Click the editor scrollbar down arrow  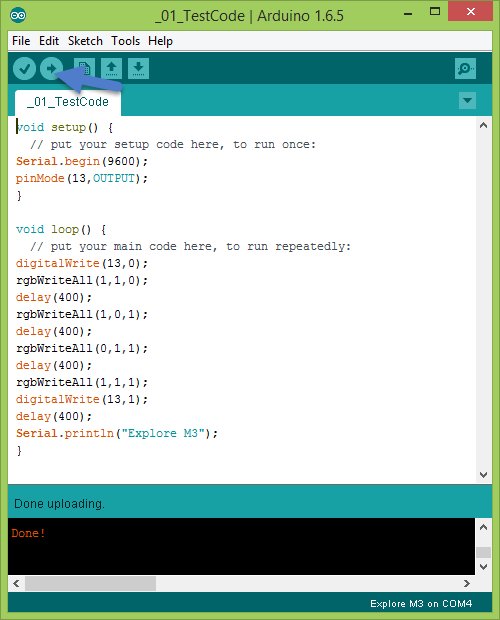(483, 474)
